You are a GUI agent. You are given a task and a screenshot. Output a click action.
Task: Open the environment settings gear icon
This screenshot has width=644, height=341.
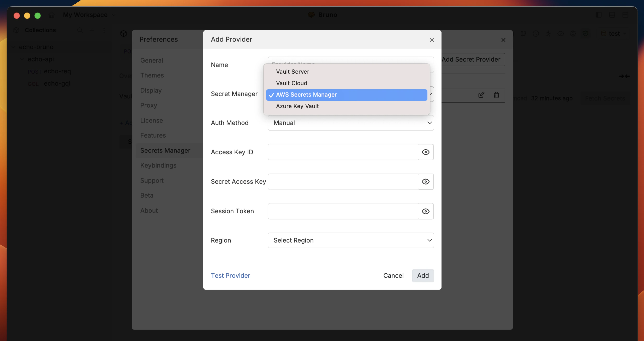[573, 33]
